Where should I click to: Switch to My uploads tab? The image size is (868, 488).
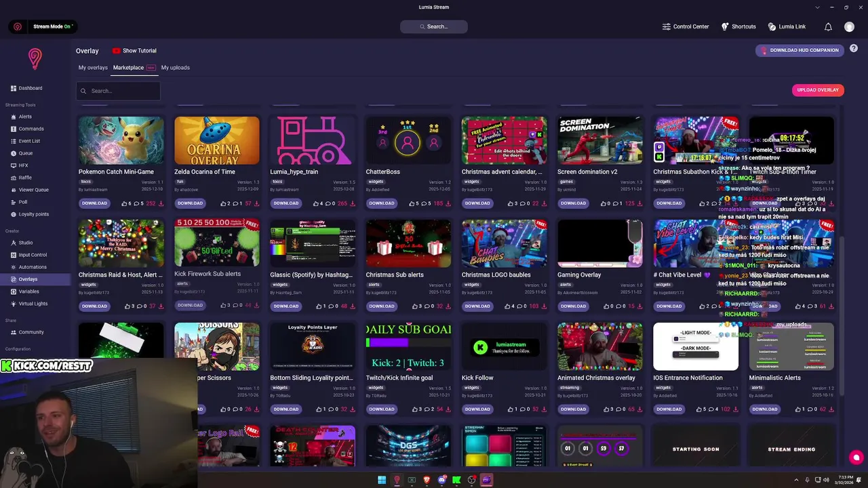[175, 68]
